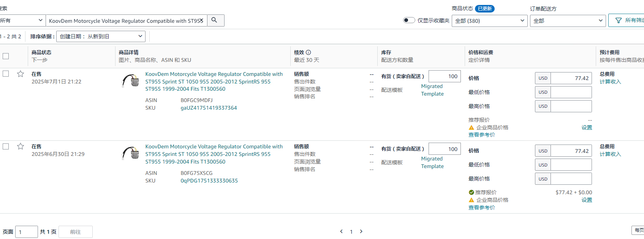Click the 前往 page button
Screen dimensions: 644x239
pos(75,232)
